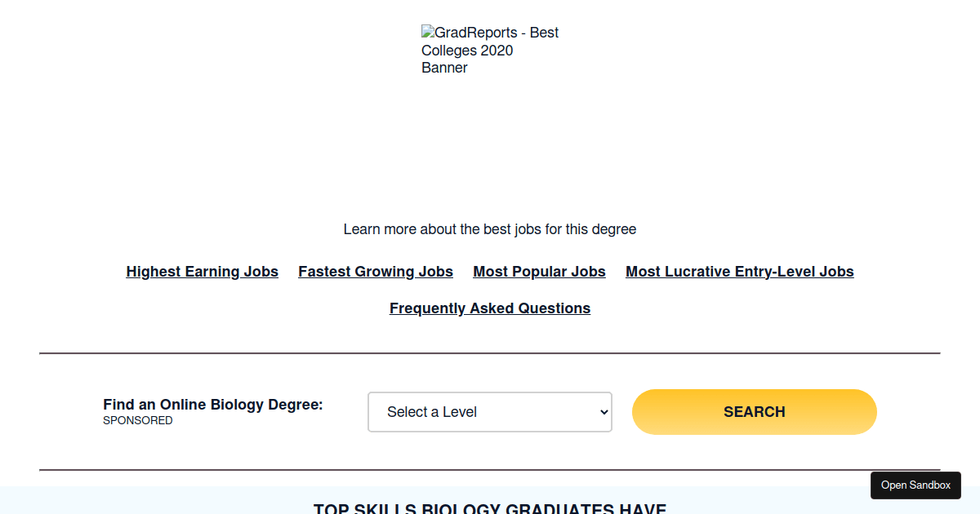
Task: Open Most Lucrative Entry-Level Jobs link
Action: click(740, 272)
